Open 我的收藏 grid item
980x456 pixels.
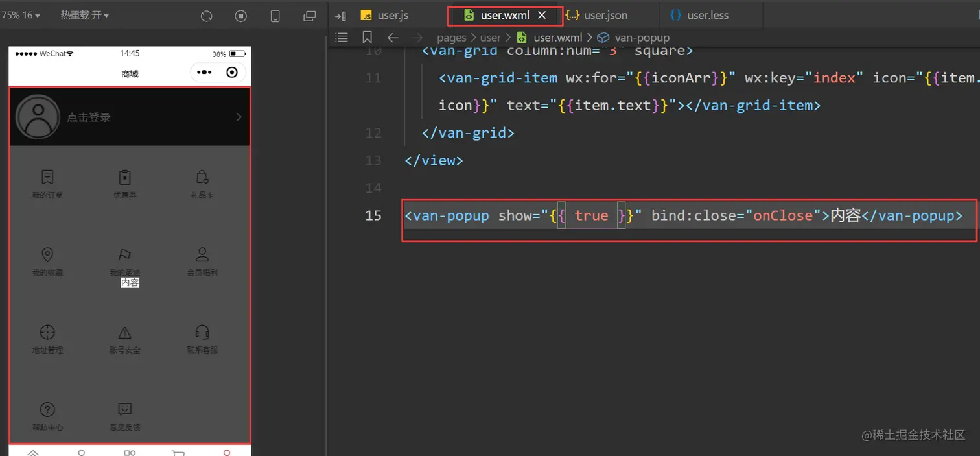[x=47, y=261]
